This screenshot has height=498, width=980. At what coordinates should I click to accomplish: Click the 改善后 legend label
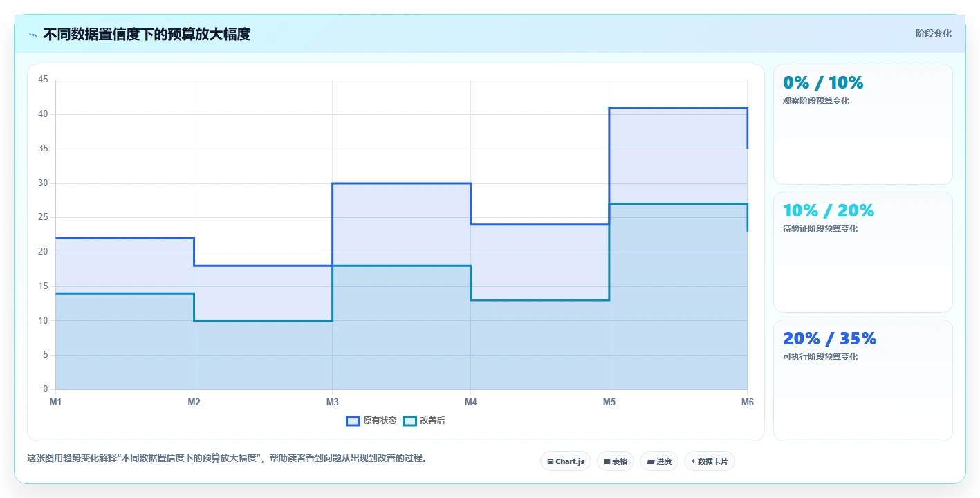(432, 421)
